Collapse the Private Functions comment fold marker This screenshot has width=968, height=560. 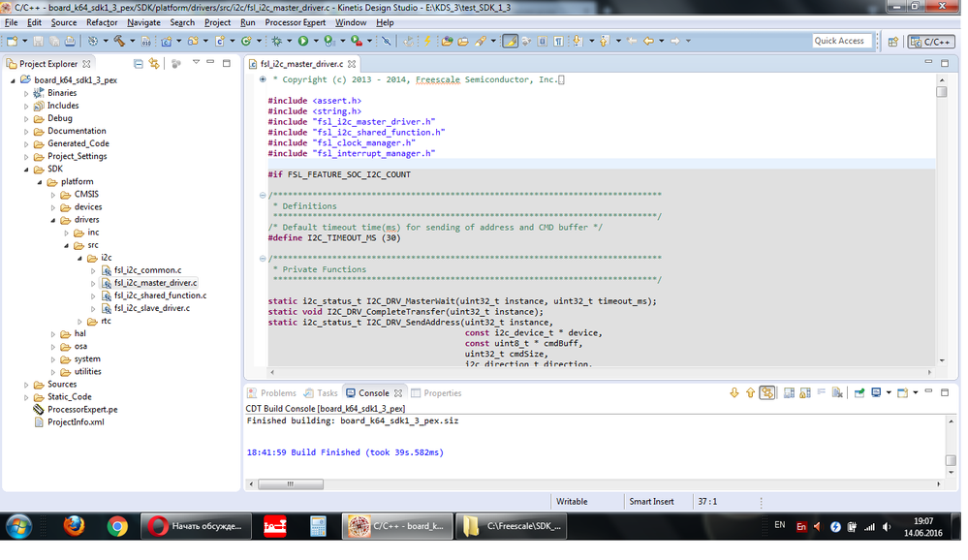(263, 259)
